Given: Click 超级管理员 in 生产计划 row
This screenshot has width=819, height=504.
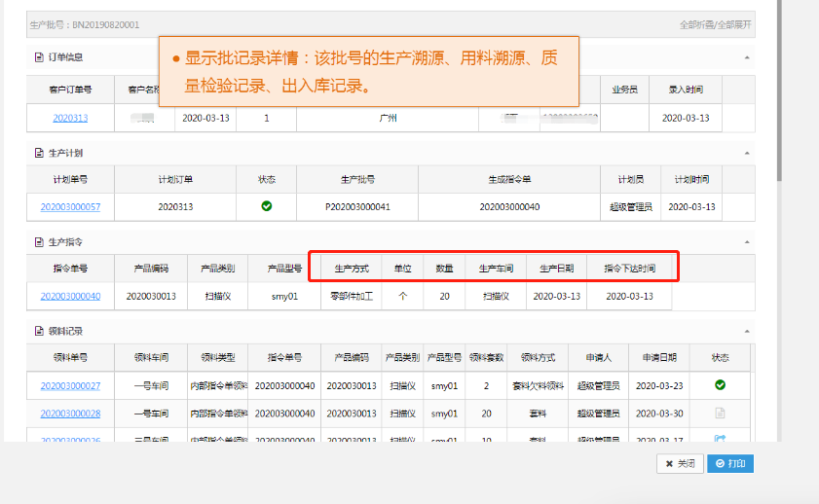Looking at the screenshot, I should tap(630, 206).
